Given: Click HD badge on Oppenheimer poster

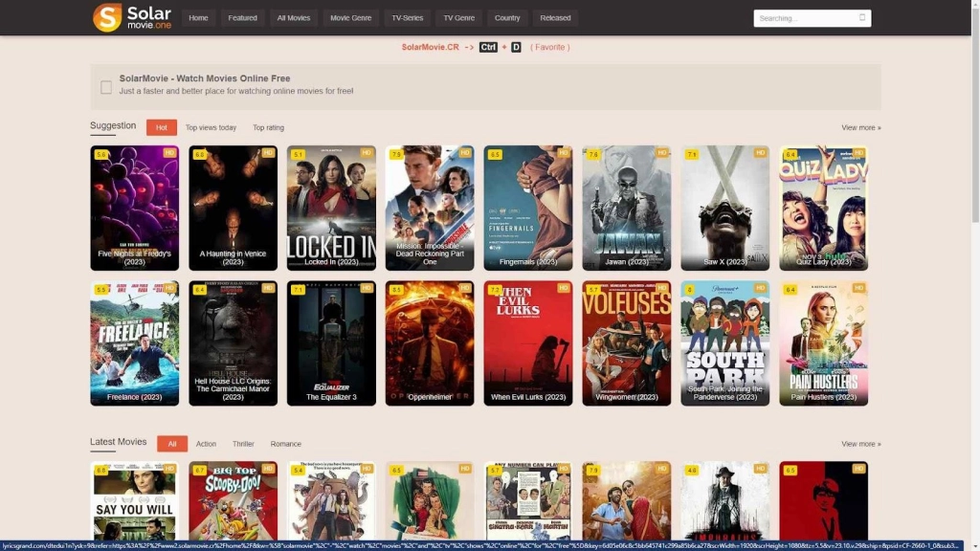Looking at the screenshot, I should point(465,287).
